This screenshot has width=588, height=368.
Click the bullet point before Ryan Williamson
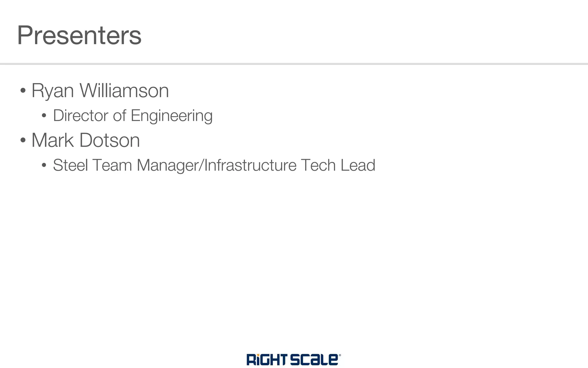[23, 91]
